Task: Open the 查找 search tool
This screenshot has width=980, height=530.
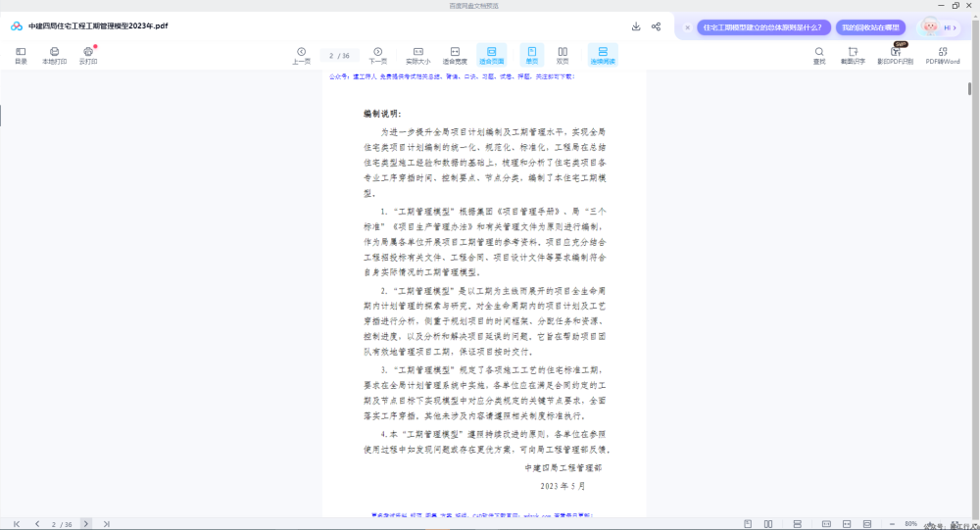Action: 819,55
